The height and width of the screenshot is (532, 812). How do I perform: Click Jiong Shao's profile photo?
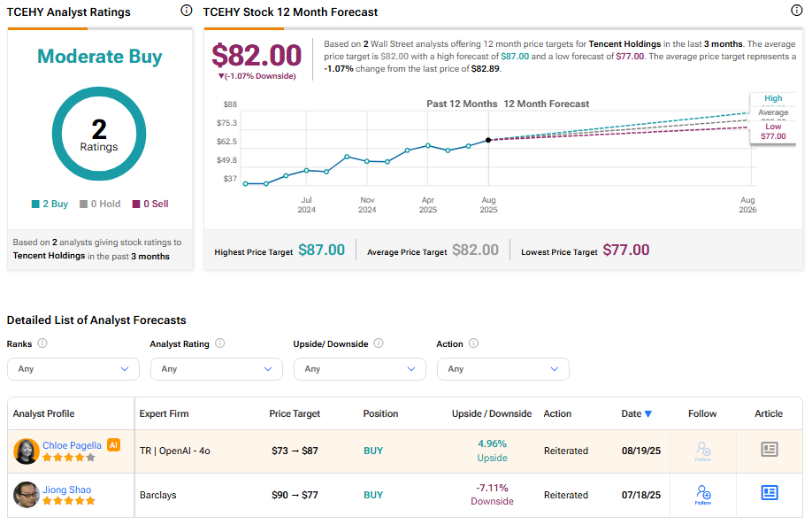click(x=27, y=495)
